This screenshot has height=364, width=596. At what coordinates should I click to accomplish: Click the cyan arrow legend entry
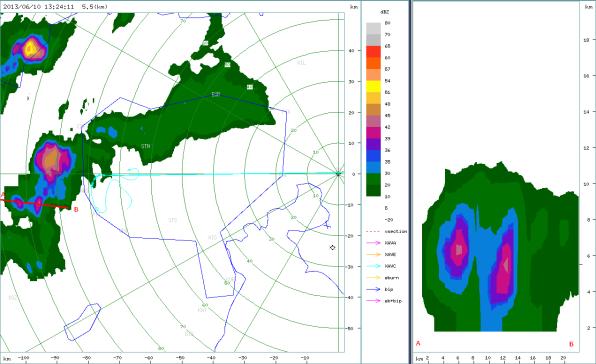[x=381, y=266]
